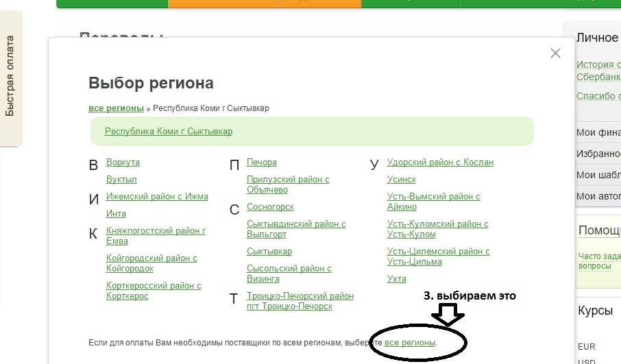Select Ижемский район с Ижма
The image size is (621, 364).
point(157,196)
